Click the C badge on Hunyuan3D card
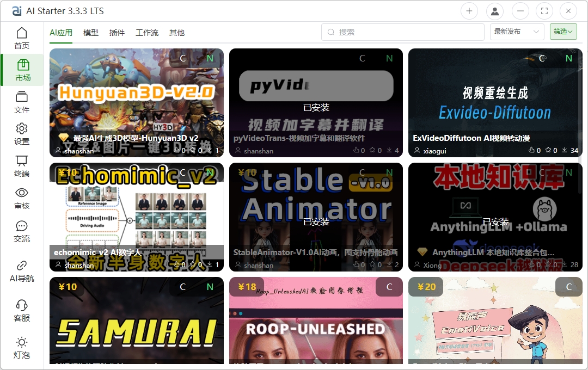The image size is (588, 370). coord(182,58)
